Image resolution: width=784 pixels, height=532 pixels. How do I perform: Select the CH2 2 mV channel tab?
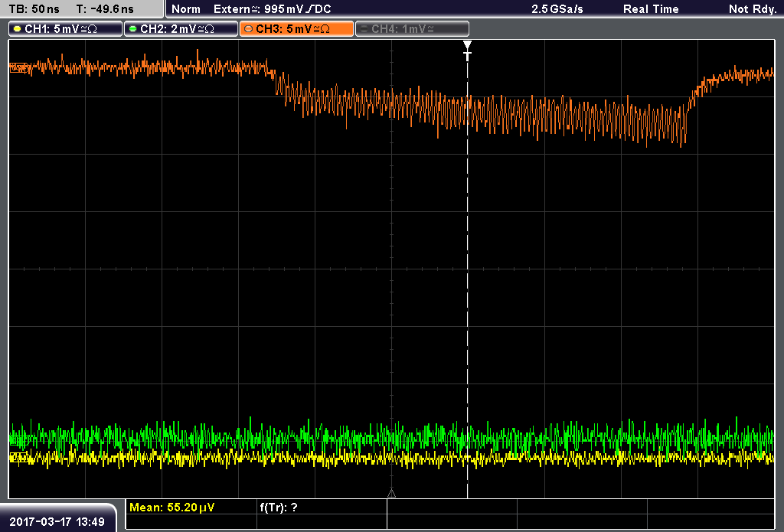click(x=181, y=29)
